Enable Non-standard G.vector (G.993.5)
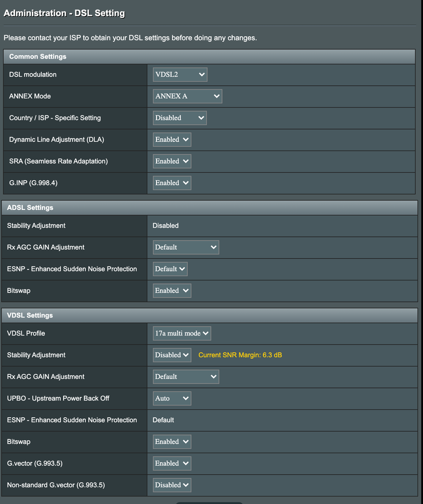 click(172, 485)
